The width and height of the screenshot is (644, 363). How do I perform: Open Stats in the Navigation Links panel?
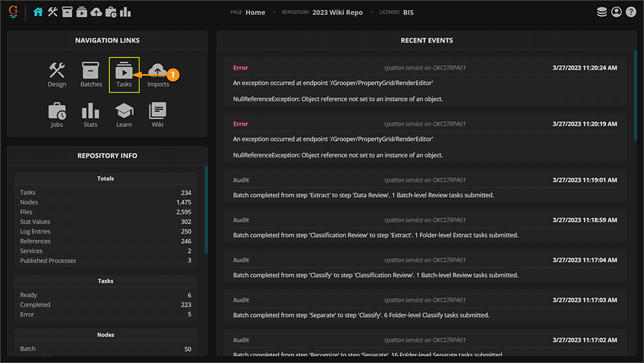(91, 114)
